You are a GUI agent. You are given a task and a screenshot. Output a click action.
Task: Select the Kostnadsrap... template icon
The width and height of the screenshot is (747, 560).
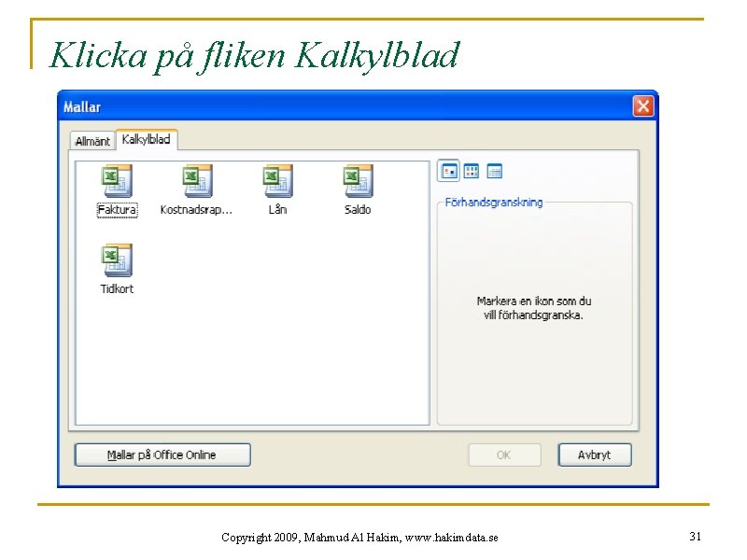[x=197, y=181]
